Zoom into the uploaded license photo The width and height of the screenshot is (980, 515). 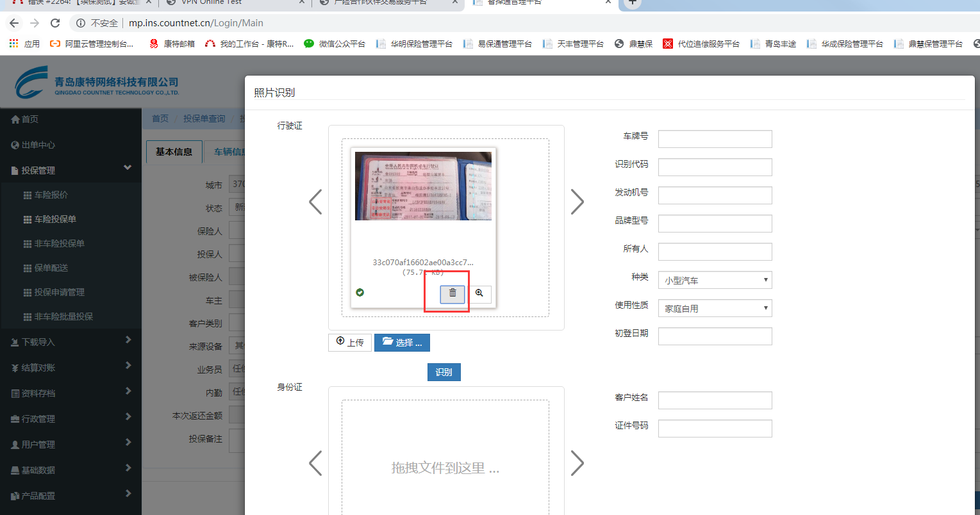click(479, 293)
